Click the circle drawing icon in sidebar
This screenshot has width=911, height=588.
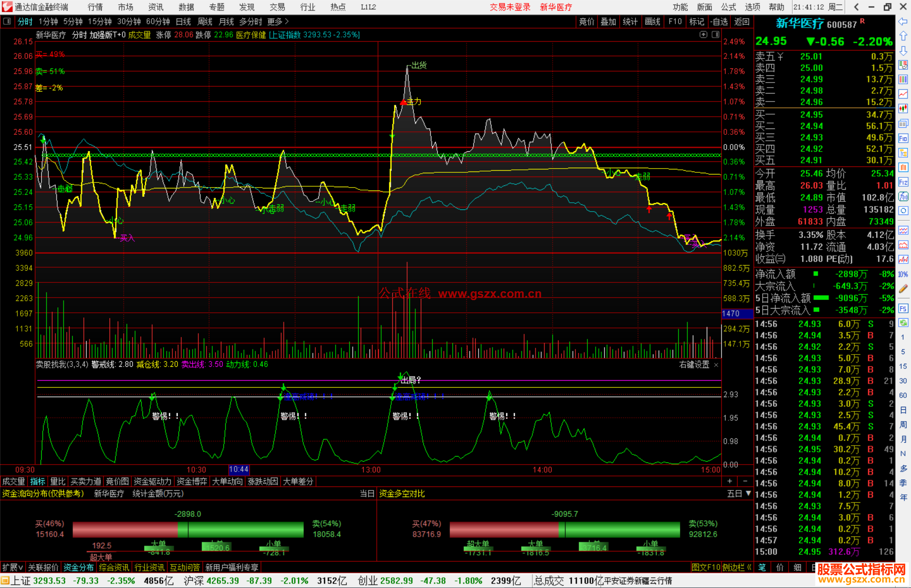(x=903, y=211)
